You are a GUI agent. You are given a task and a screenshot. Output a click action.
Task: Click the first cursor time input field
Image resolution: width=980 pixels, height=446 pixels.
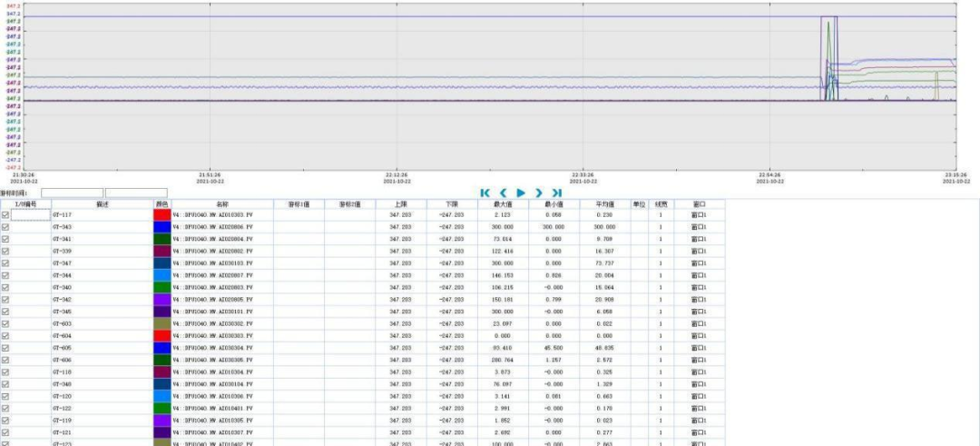pyautogui.click(x=72, y=193)
